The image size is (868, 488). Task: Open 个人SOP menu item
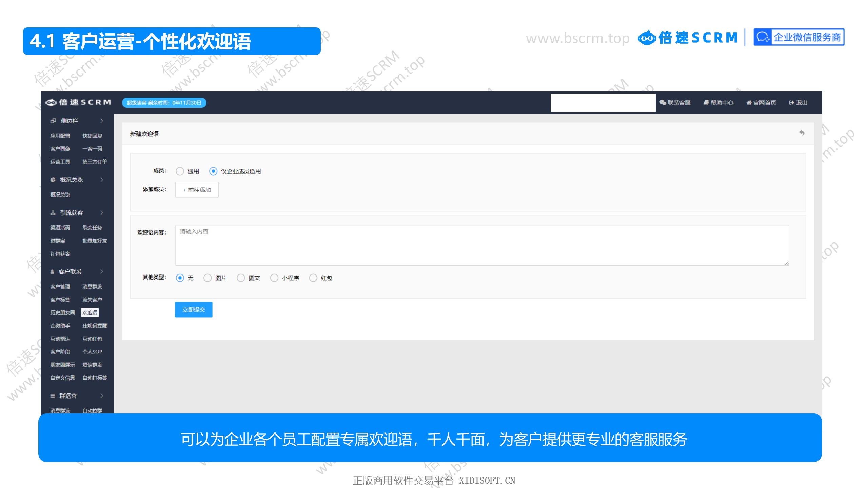[x=92, y=352]
